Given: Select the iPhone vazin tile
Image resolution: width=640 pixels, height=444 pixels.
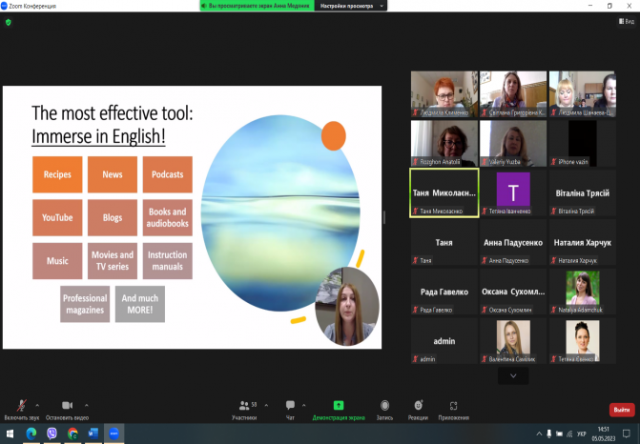Looking at the screenshot, I should (582, 143).
